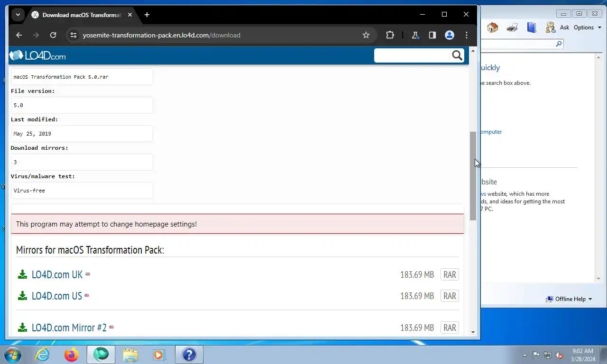
Task: Open the Chrome extensions puzzle icon
Action: [390, 35]
